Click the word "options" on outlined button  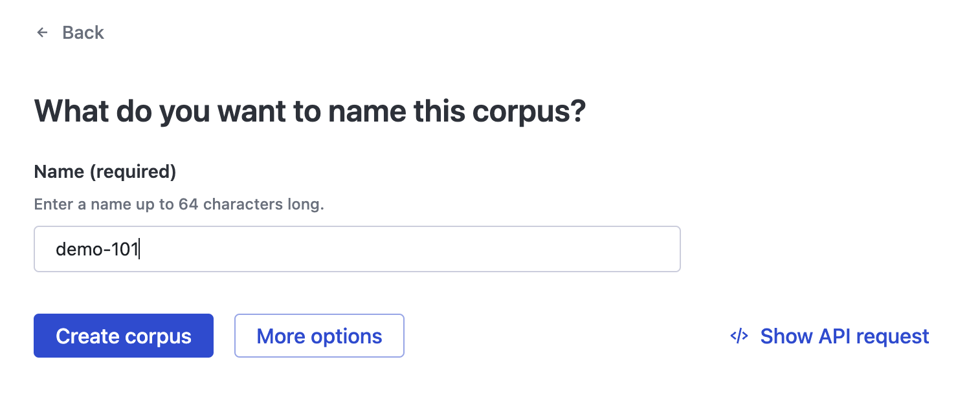coord(346,337)
